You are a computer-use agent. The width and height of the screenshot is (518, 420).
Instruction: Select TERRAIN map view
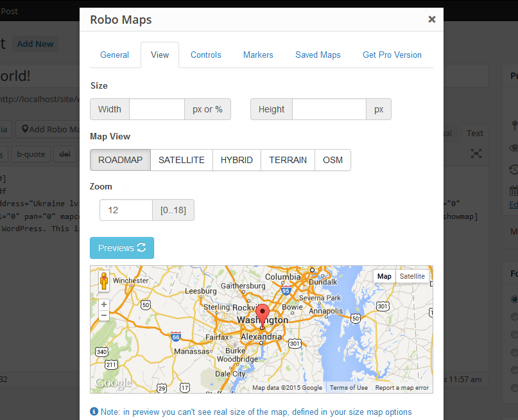coord(288,160)
